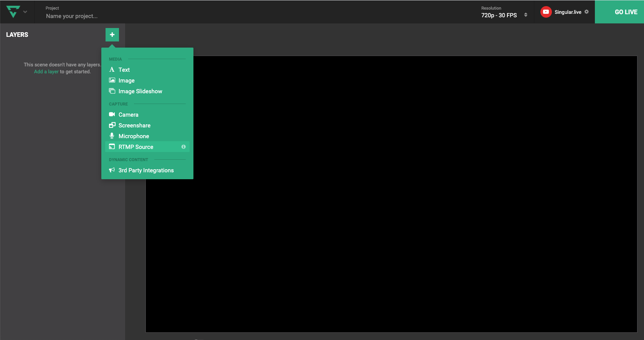Viewport: 644px width, 340px height.
Task: Click the black preview canvas
Action: 391,194
